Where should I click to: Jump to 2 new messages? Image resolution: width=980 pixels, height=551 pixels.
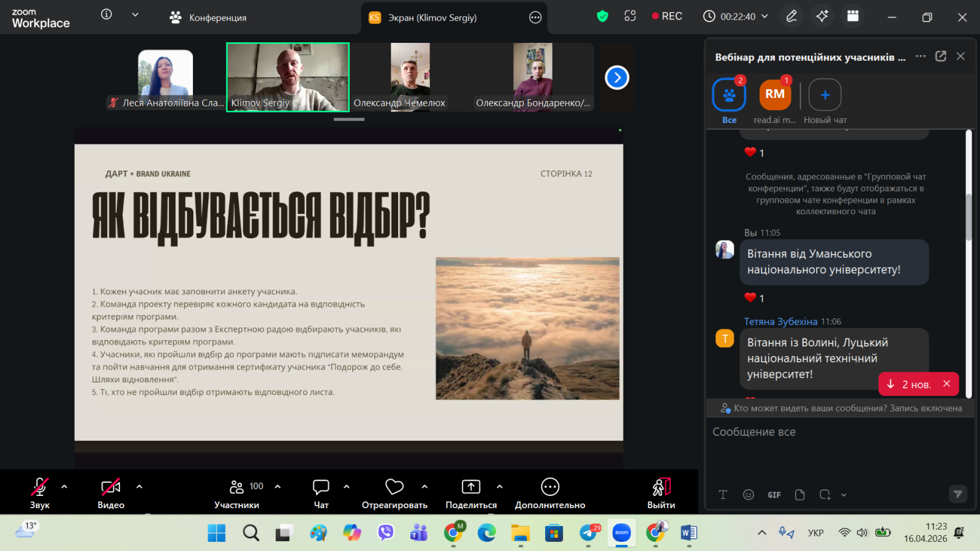(x=910, y=384)
